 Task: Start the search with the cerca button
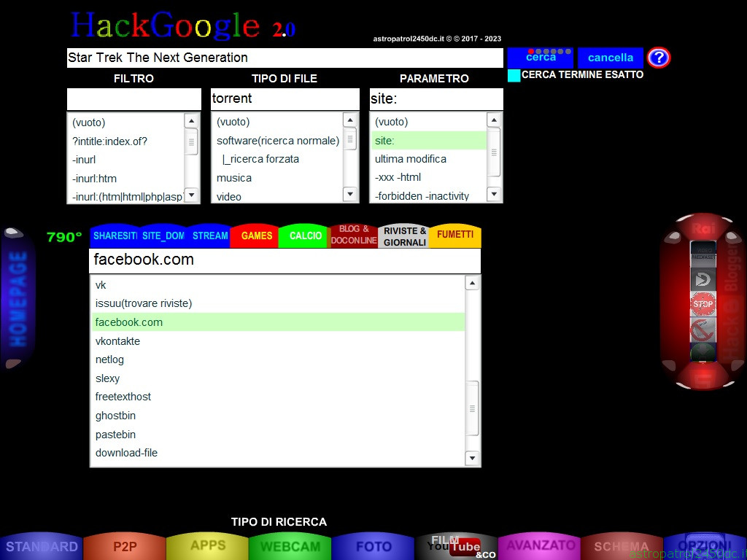[x=541, y=58]
